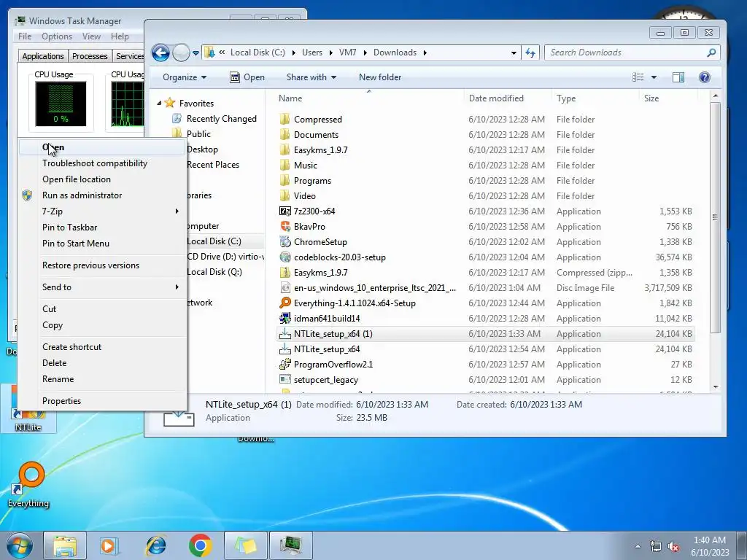Open Google Chrome from the taskbar
Image resolution: width=747 pixels, height=560 pixels.
tap(200, 545)
